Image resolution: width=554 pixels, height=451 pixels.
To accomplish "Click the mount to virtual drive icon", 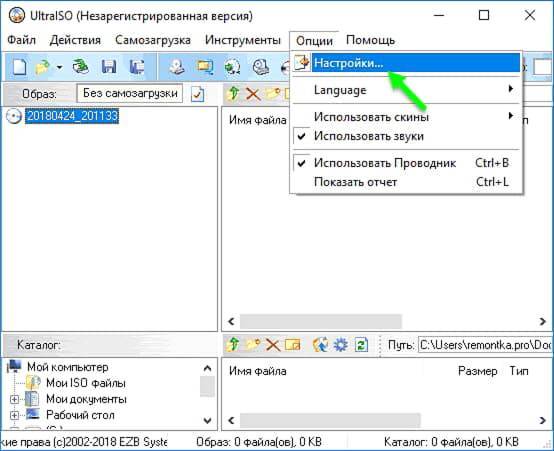I will (261, 67).
